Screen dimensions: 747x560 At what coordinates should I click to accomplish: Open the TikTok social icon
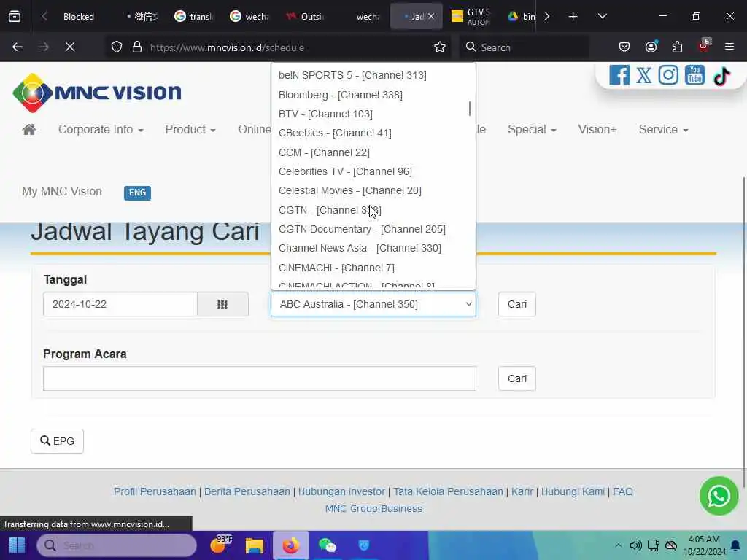721,76
